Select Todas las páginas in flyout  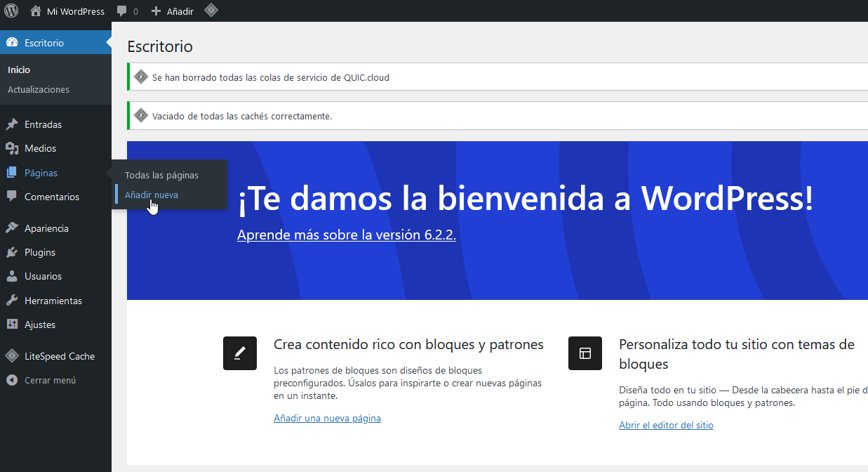tap(161, 175)
